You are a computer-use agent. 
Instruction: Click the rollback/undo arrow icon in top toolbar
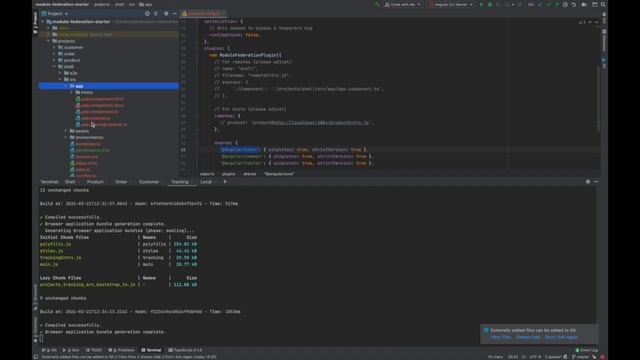pyautogui.click(x=574, y=4)
